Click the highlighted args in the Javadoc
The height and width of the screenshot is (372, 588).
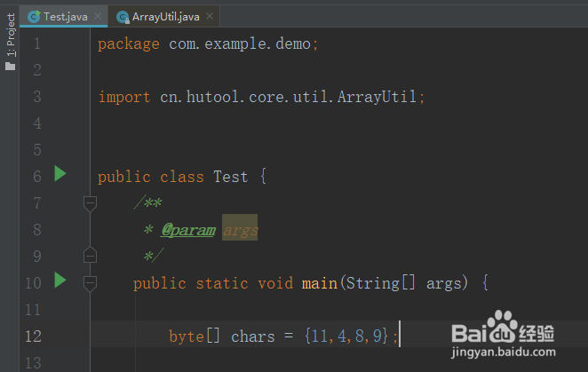[240, 230]
